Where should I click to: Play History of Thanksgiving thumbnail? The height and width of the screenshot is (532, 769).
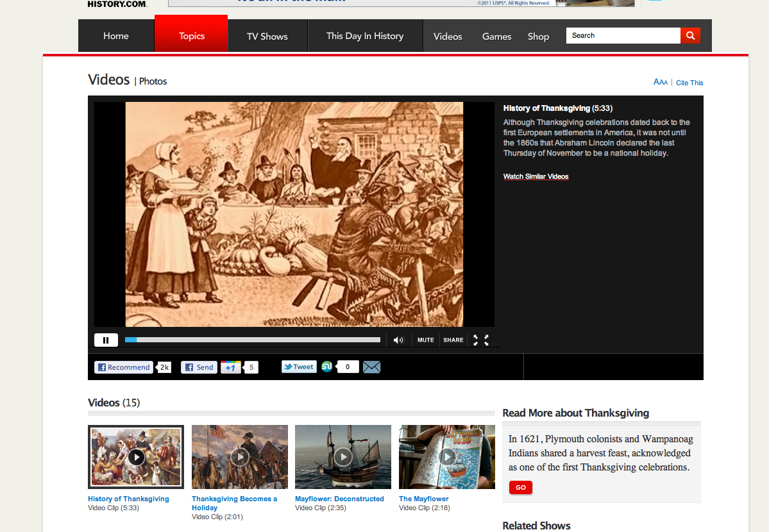click(x=136, y=457)
